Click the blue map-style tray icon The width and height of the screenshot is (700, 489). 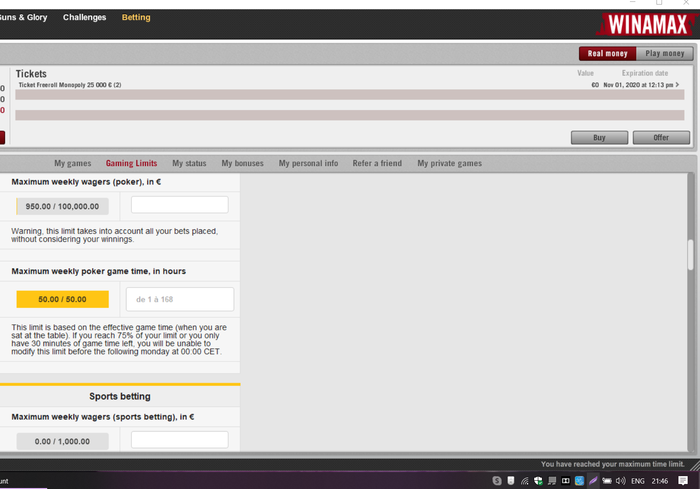[x=579, y=481]
